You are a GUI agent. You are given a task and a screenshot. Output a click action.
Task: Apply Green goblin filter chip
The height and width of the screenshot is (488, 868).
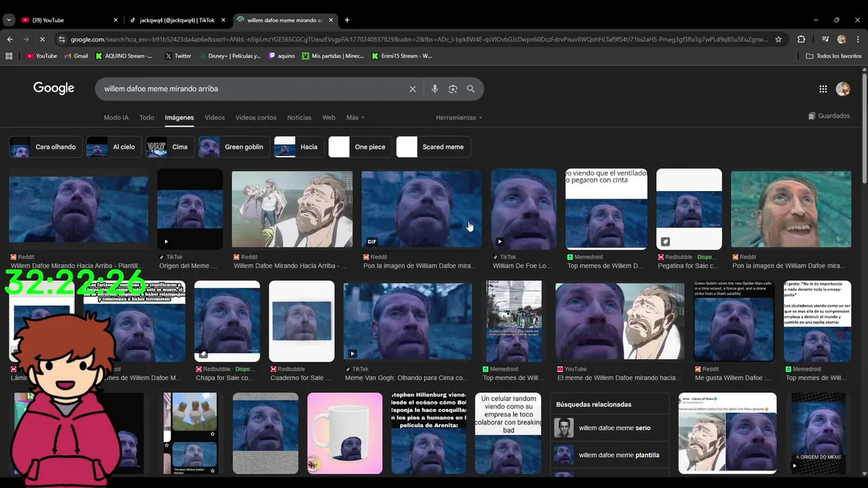[234, 147]
